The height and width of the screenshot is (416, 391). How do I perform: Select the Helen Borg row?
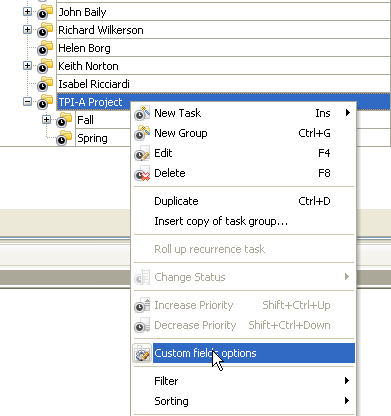(x=223, y=48)
